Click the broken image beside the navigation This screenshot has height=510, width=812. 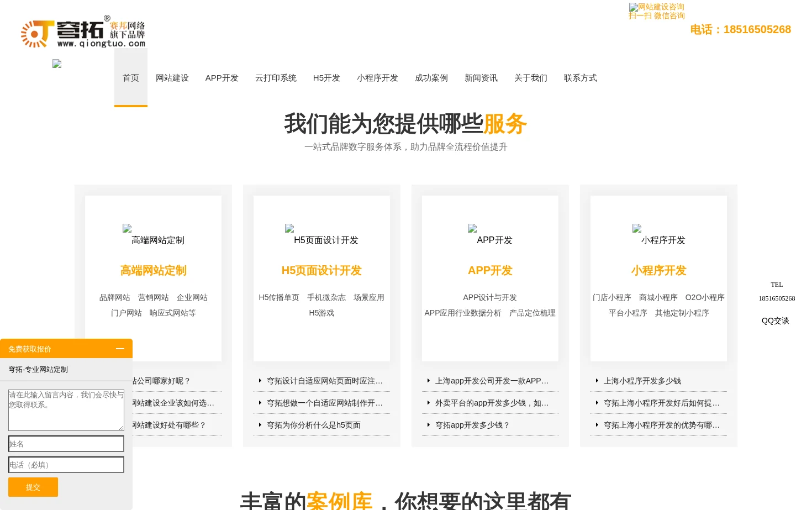57,64
